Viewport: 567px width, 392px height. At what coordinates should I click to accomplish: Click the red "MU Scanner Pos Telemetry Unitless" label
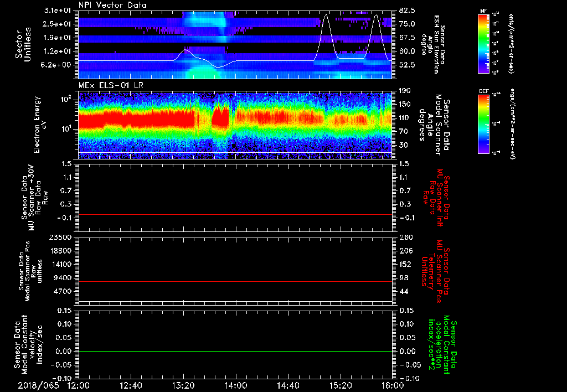click(x=436, y=271)
